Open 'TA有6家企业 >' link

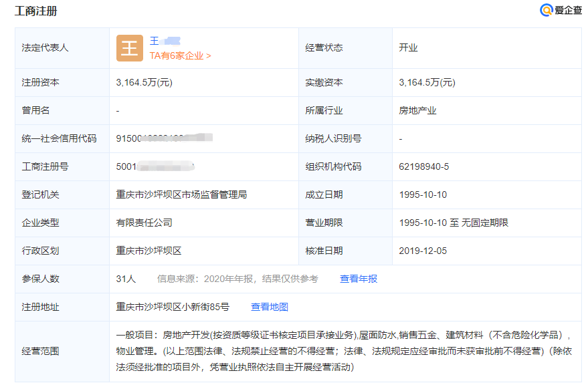coord(181,56)
